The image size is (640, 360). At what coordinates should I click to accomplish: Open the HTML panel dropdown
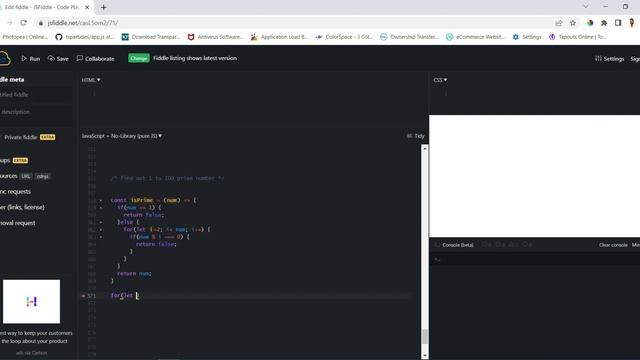point(91,80)
